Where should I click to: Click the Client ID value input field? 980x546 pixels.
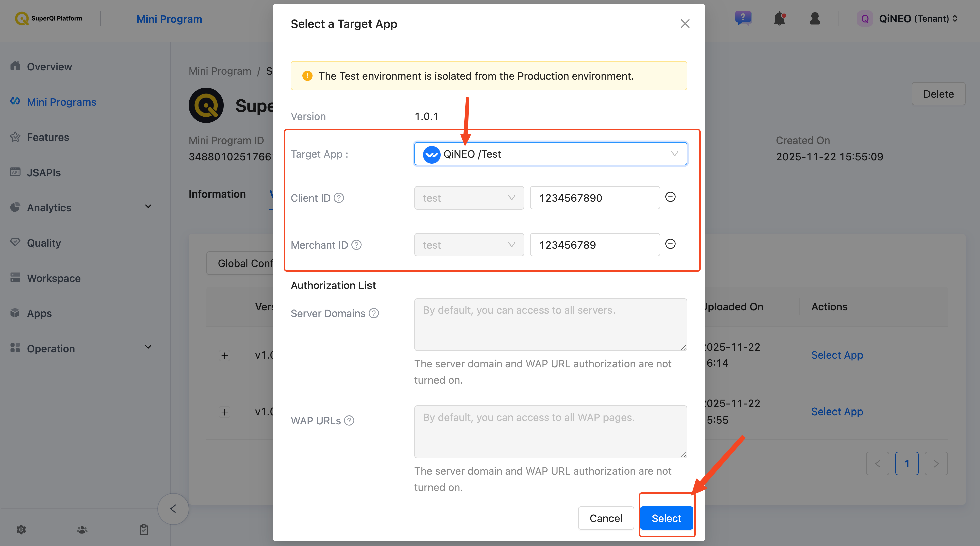click(x=595, y=198)
